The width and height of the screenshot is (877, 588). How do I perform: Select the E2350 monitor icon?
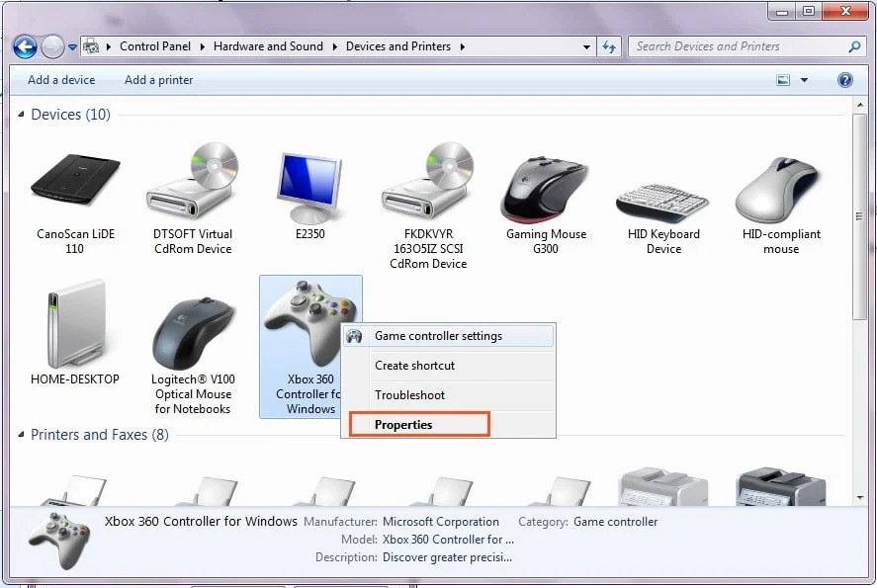309,183
